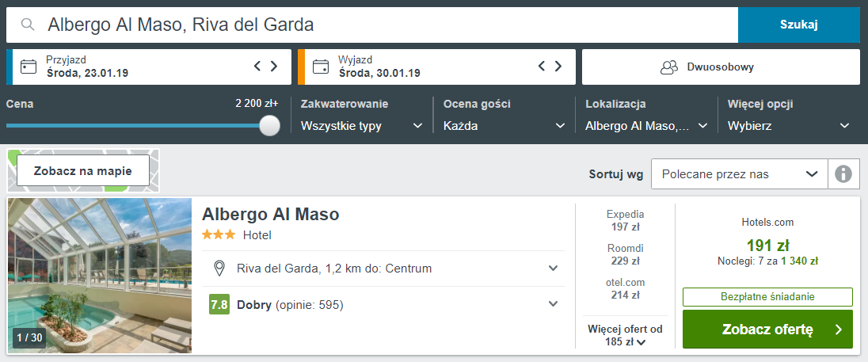Screen dimensions: 868x362
Task: Open the check-in calendar icon
Action: [29, 67]
